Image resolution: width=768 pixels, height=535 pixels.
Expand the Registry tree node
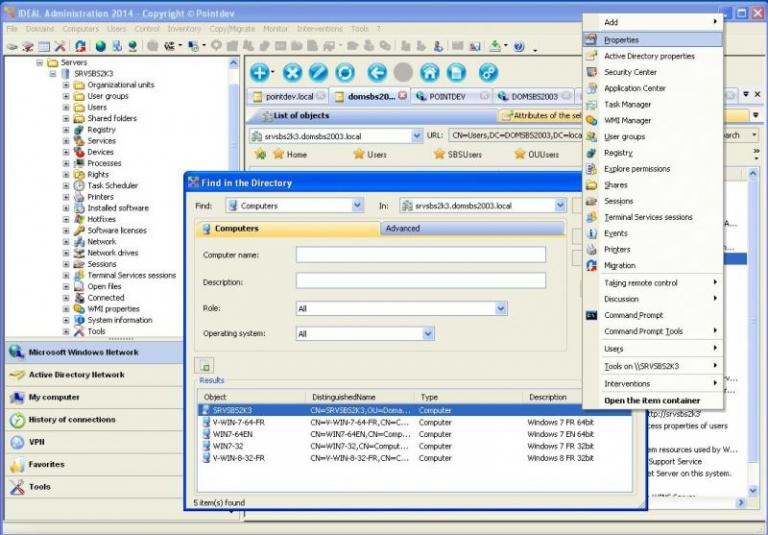tap(67, 130)
